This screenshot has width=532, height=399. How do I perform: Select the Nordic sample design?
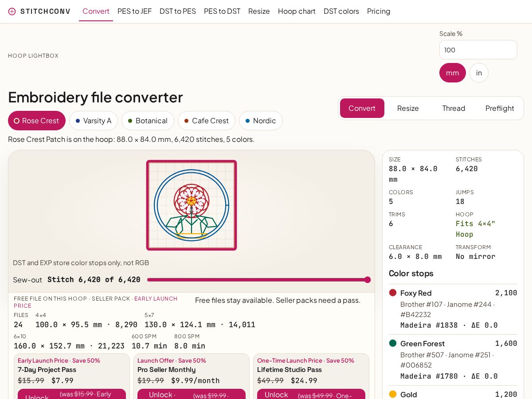[261, 121]
